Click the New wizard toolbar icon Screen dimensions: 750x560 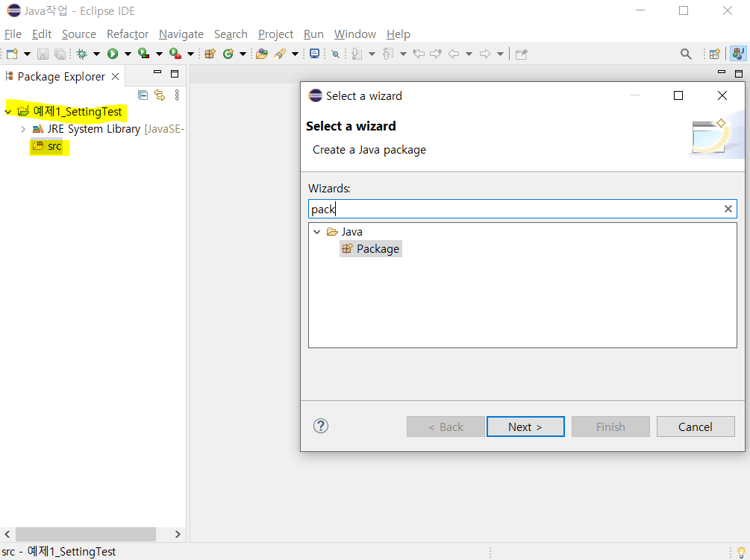tap(12, 54)
